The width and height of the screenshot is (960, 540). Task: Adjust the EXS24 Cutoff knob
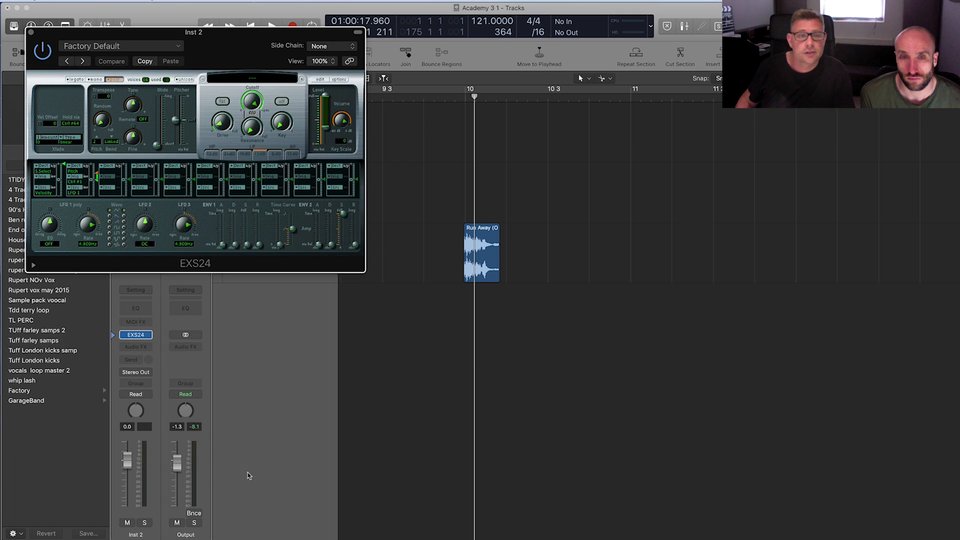click(251, 100)
